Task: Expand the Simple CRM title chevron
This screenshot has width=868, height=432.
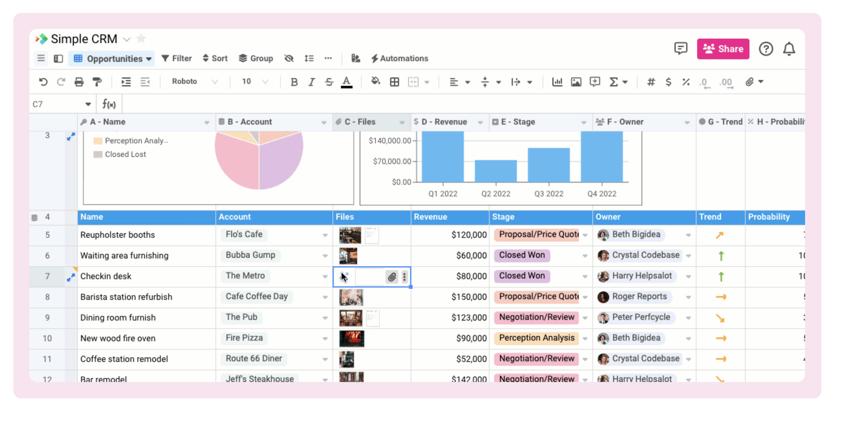Action: point(127,39)
